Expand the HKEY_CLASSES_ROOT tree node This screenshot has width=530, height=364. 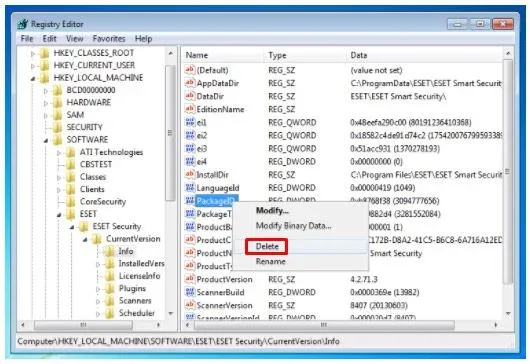33,53
